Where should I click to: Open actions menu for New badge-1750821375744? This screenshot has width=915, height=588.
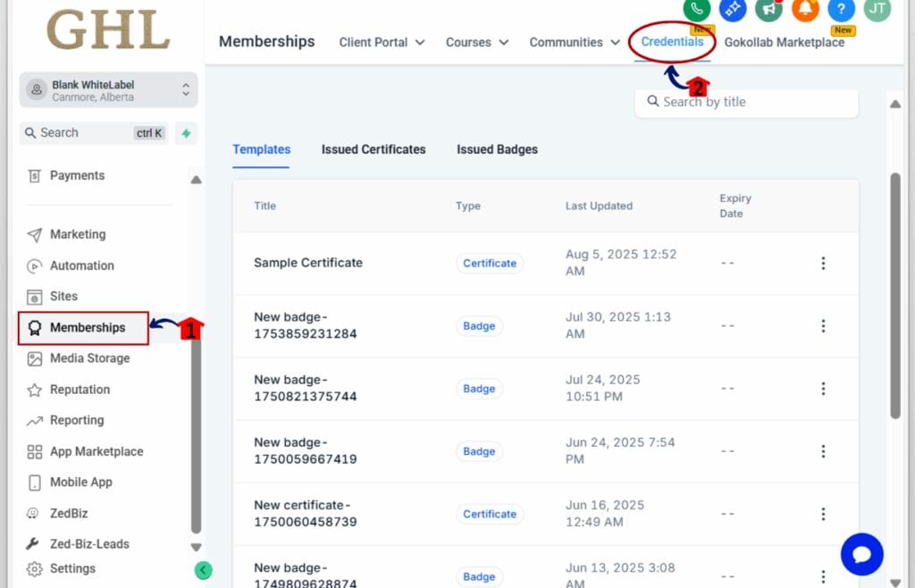click(x=823, y=389)
